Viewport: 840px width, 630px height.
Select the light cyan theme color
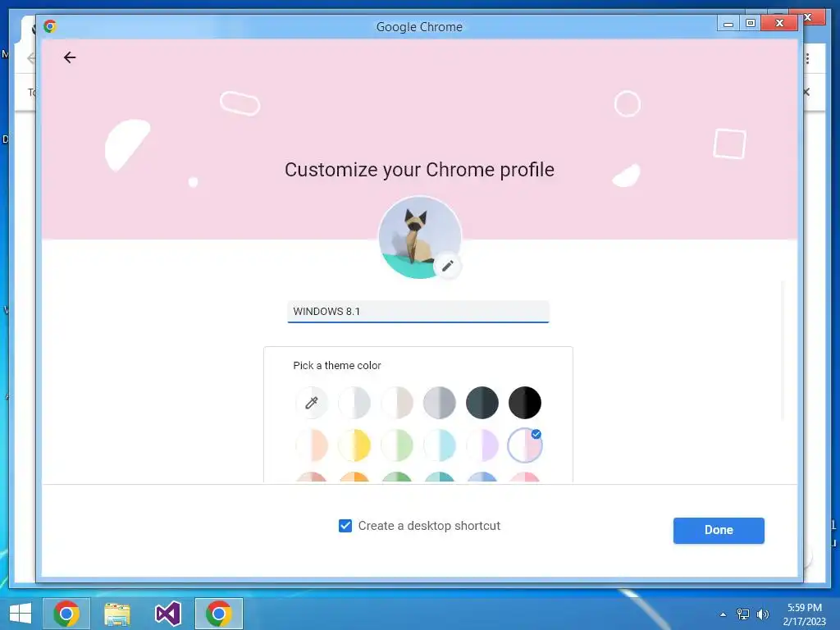point(440,445)
